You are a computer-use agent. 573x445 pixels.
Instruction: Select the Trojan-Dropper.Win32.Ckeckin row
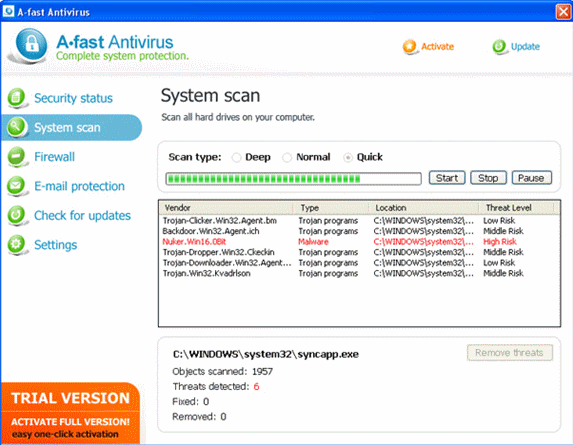coord(359,252)
